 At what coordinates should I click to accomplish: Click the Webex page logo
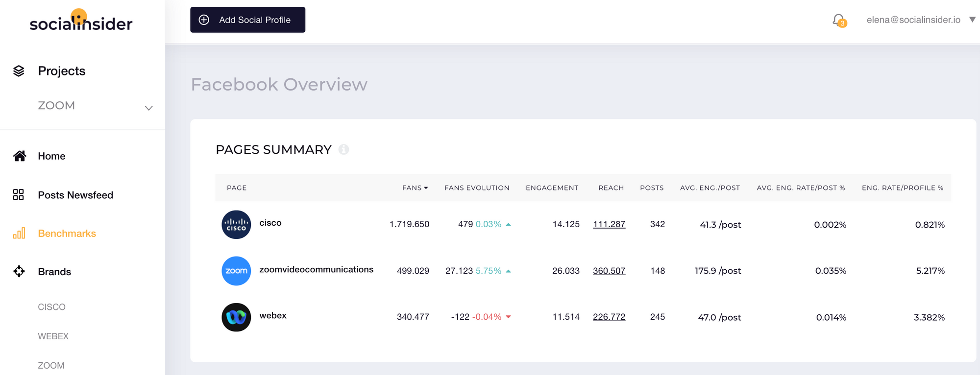236,317
